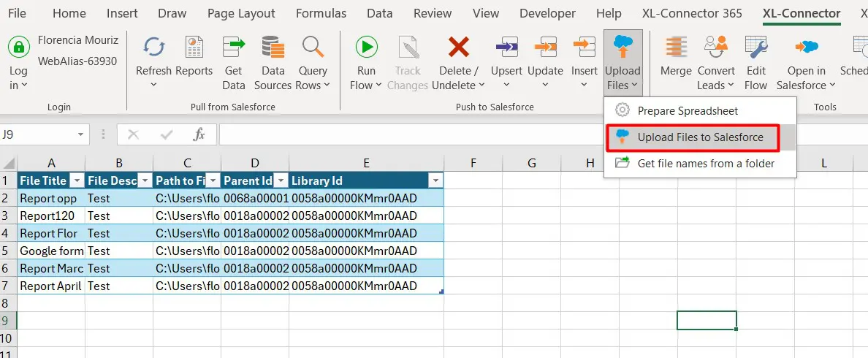The height and width of the screenshot is (358, 868).
Task: Select the cell containing Google form
Action: pyautogui.click(x=51, y=251)
